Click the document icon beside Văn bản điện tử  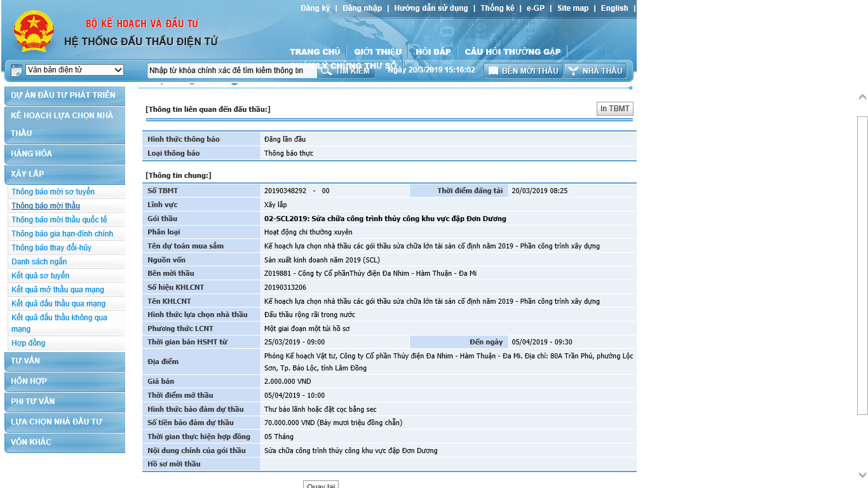[x=17, y=71]
